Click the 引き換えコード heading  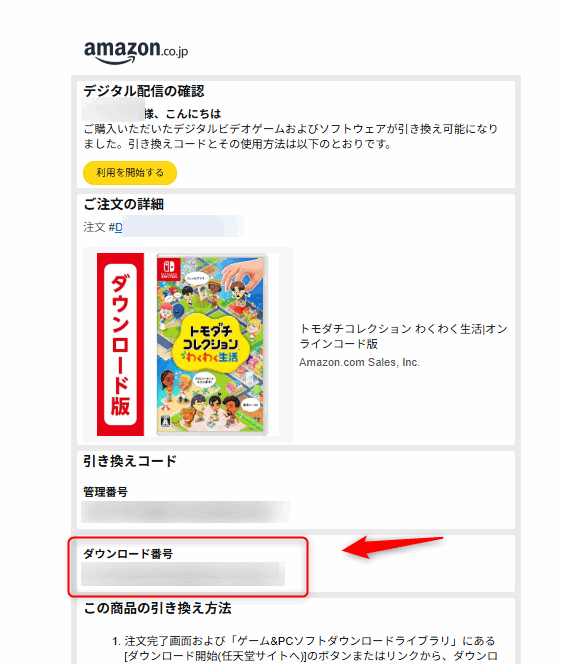[x=130, y=461]
